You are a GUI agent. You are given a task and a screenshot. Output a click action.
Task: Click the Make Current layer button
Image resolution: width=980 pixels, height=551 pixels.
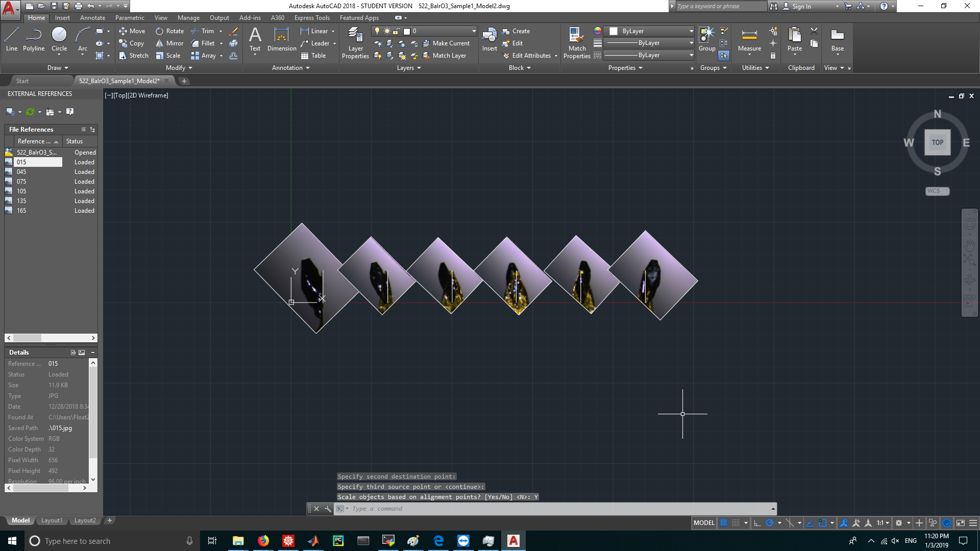pos(446,43)
